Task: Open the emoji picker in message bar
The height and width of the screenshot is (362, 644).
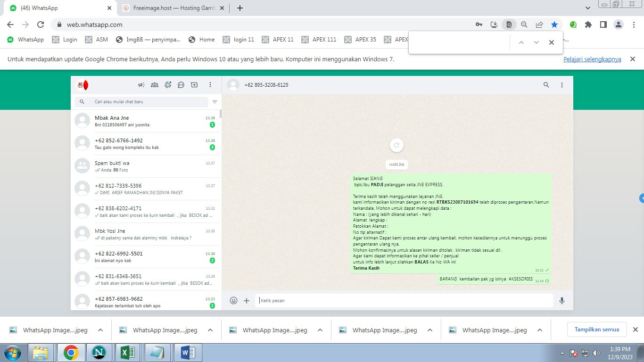Action: coord(233,300)
